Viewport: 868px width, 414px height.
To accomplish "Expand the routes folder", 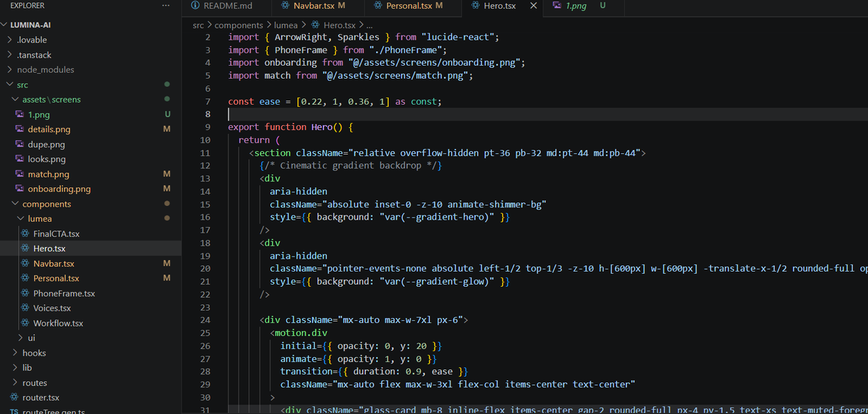I will pyautogui.click(x=16, y=383).
